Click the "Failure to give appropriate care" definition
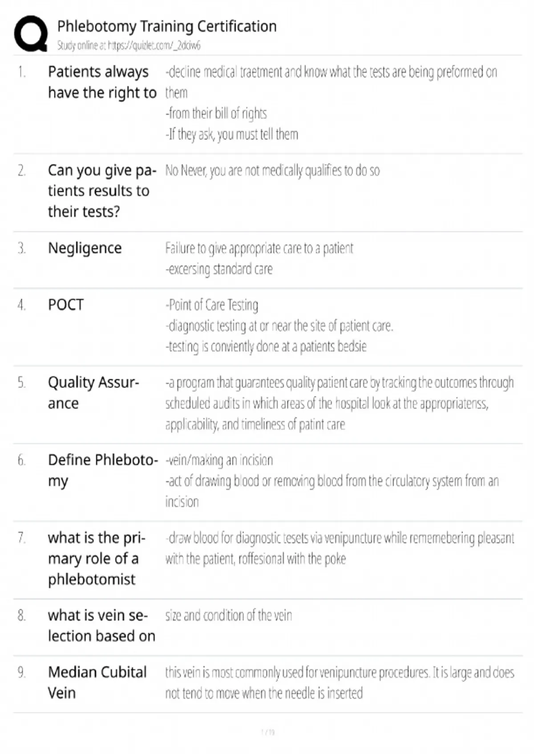This screenshot has height=756, width=534. 259,248
